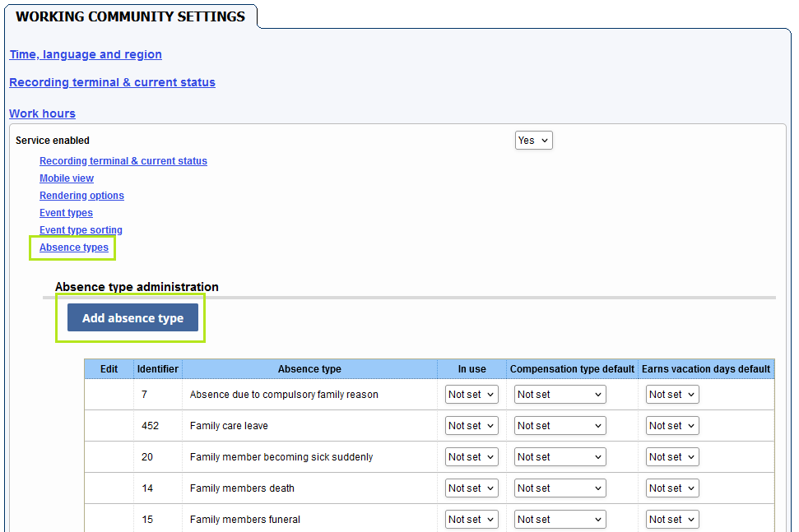The height and width of the screenshot is (532, 799).
Task: Open Work hours section link
Action: 42,113
